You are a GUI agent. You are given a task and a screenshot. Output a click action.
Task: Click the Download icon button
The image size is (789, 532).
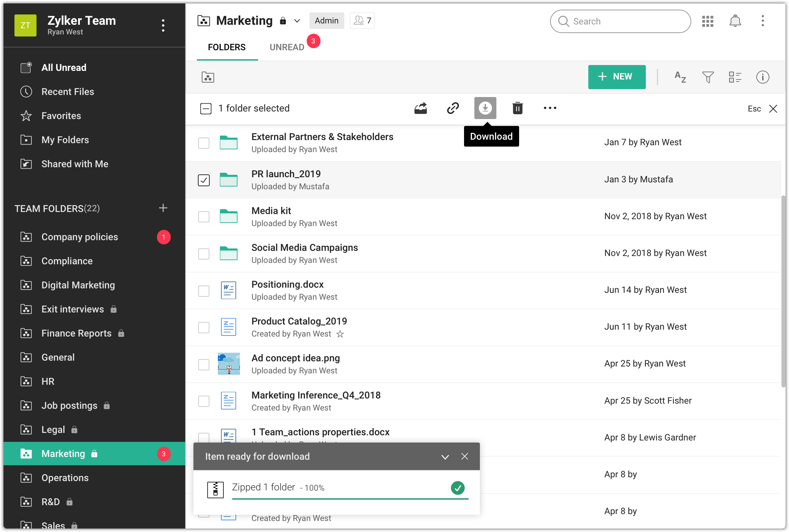click(485, 108)
